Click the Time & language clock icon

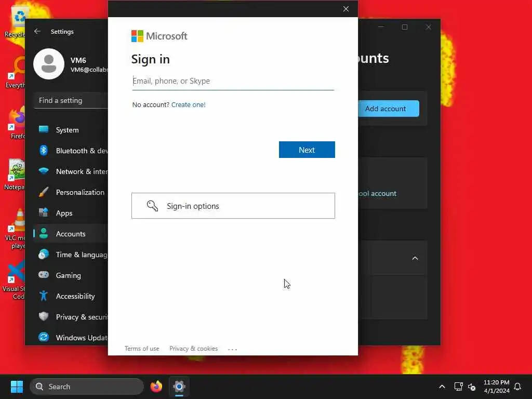(x=44, y=254)
